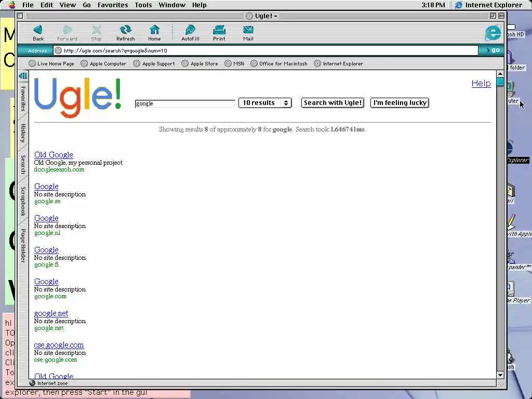Open the cse.google.com result link
Viewport: 532px width, 399px height.
tap(59, 345)
